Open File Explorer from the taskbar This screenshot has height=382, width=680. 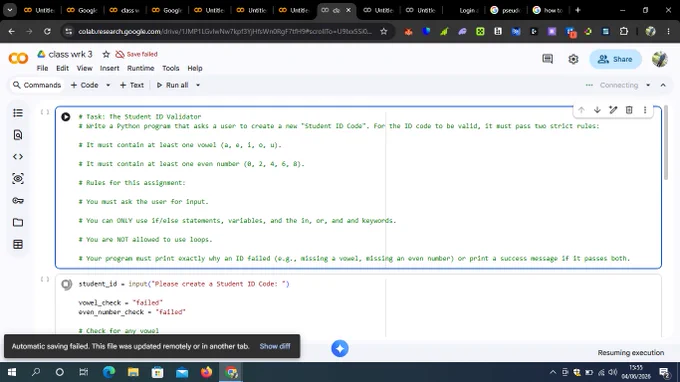133,372
